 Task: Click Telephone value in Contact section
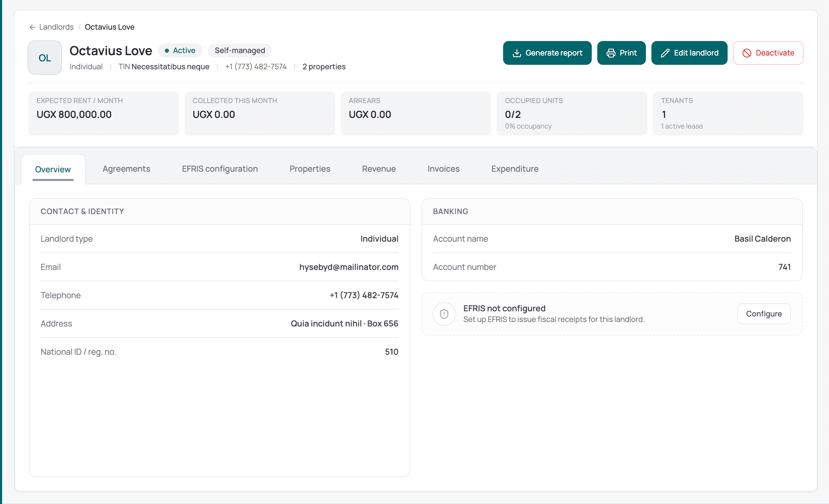coord(364,295)
